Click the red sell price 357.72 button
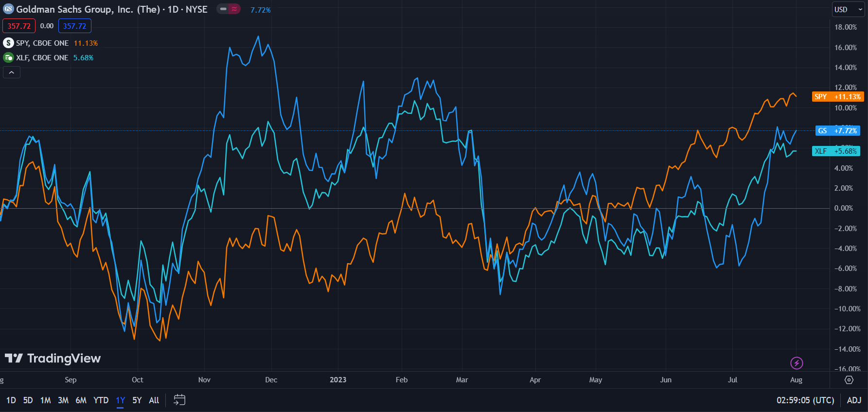The height and width of the screenshot is (412, 868). 19,26
